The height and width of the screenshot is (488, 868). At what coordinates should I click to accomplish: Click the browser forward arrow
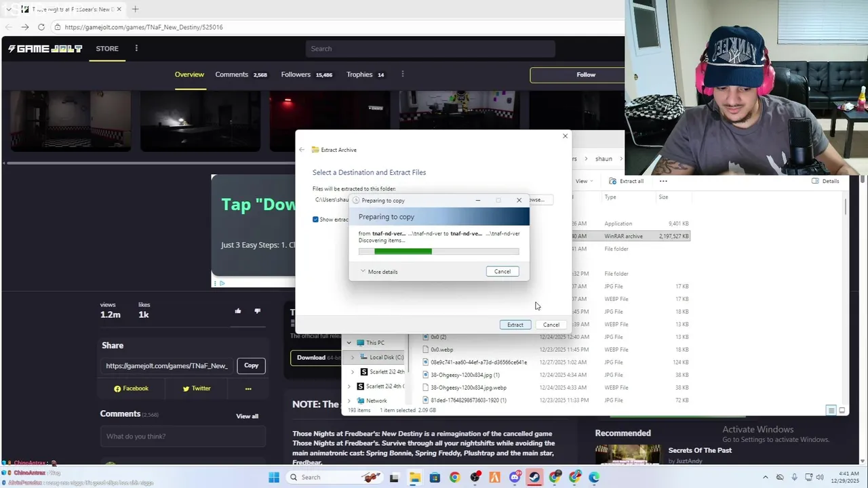24,27
